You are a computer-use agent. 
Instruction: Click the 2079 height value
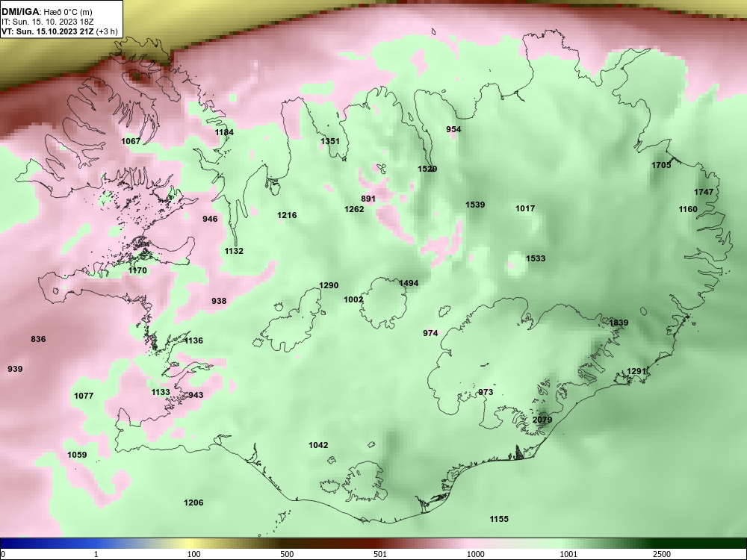coord(542,420)
